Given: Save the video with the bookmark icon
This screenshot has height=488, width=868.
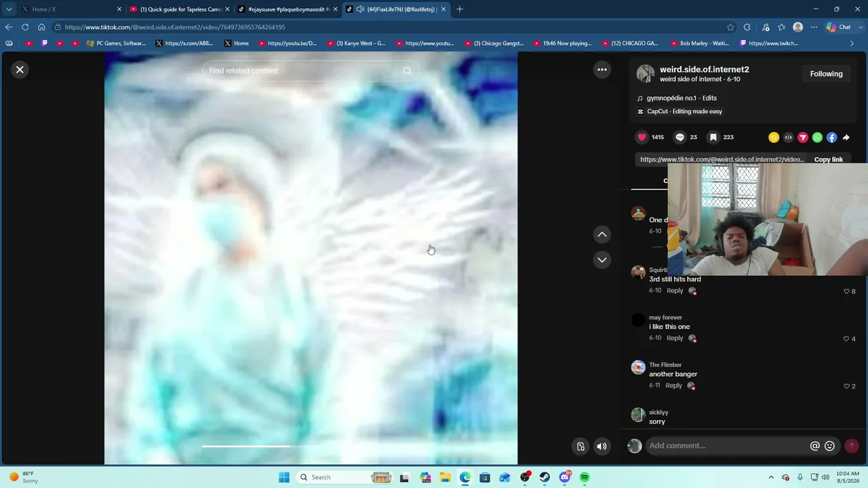Looking at the screenshot, I should click(713, 137).
